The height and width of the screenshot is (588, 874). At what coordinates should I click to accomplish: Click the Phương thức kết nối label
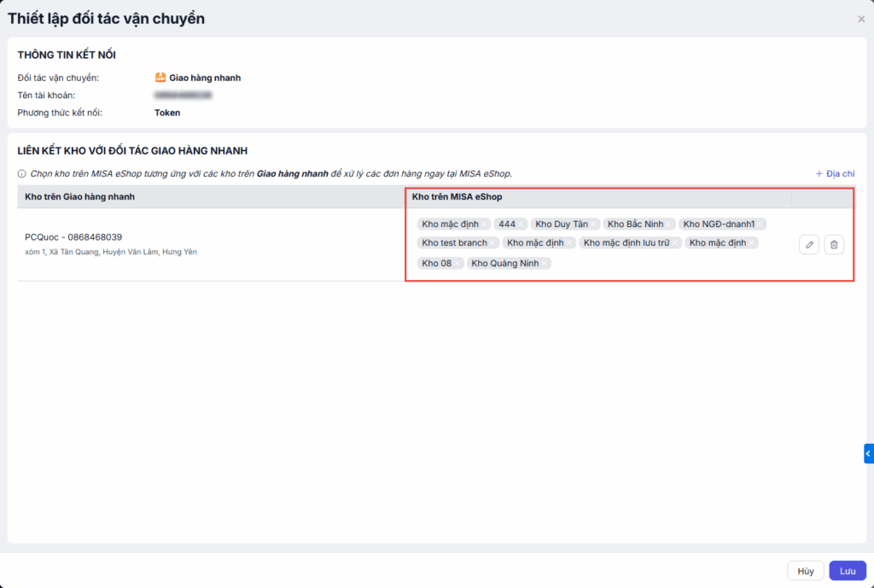click(x=60, y=113)
